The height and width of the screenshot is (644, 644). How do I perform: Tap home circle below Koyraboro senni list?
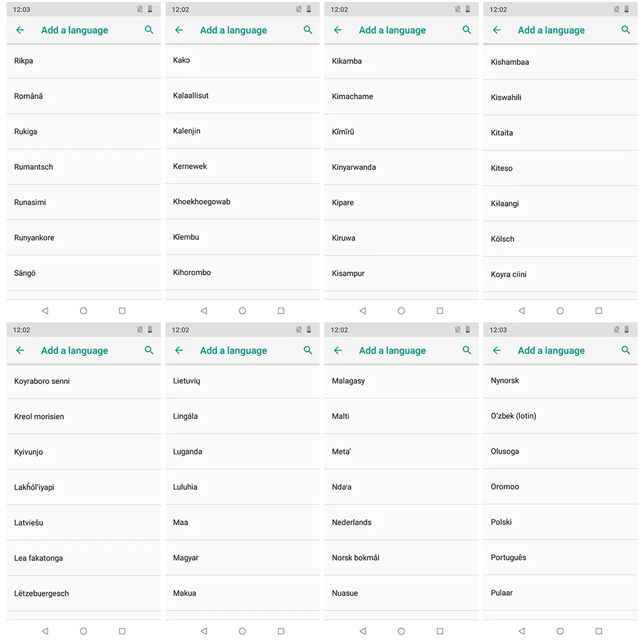point(84,631)
